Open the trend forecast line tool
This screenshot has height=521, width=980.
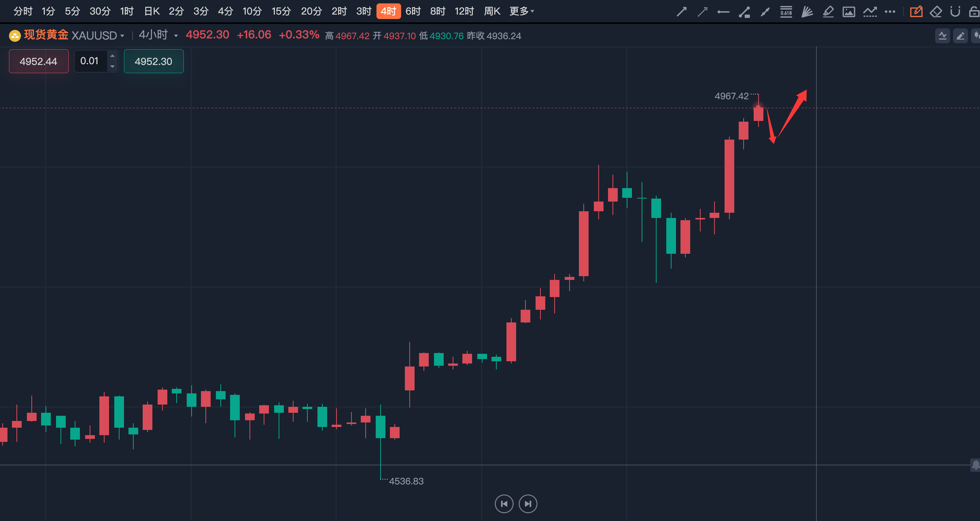coord(870,12)
